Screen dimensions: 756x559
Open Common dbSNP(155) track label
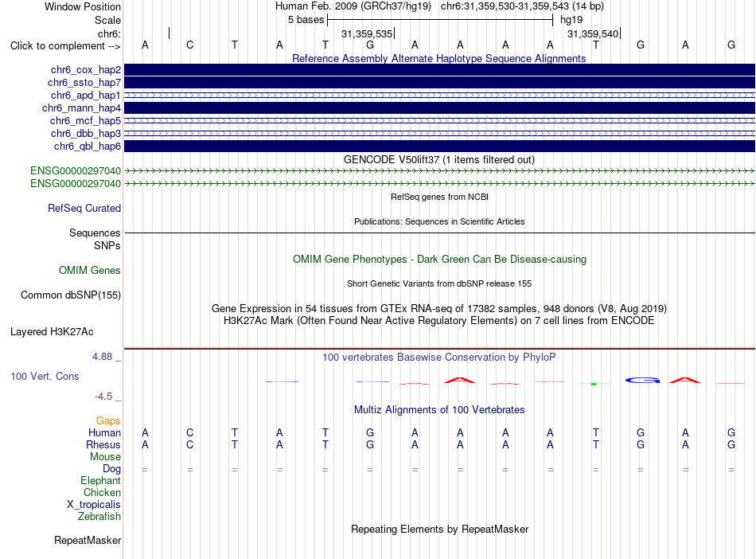[71, 295]
